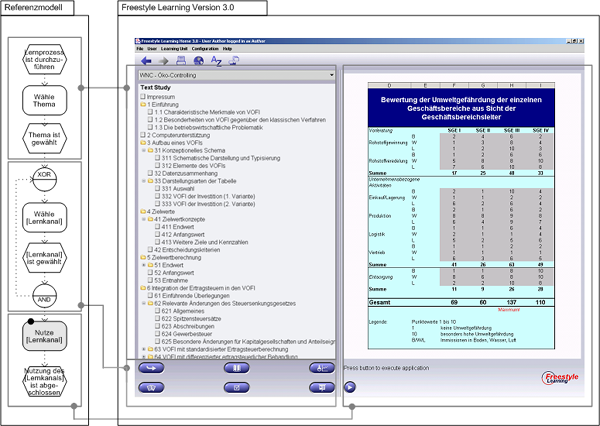600x426 pixels.
Task: Select the presentation-board learning channel button
Action: [322, 387]
